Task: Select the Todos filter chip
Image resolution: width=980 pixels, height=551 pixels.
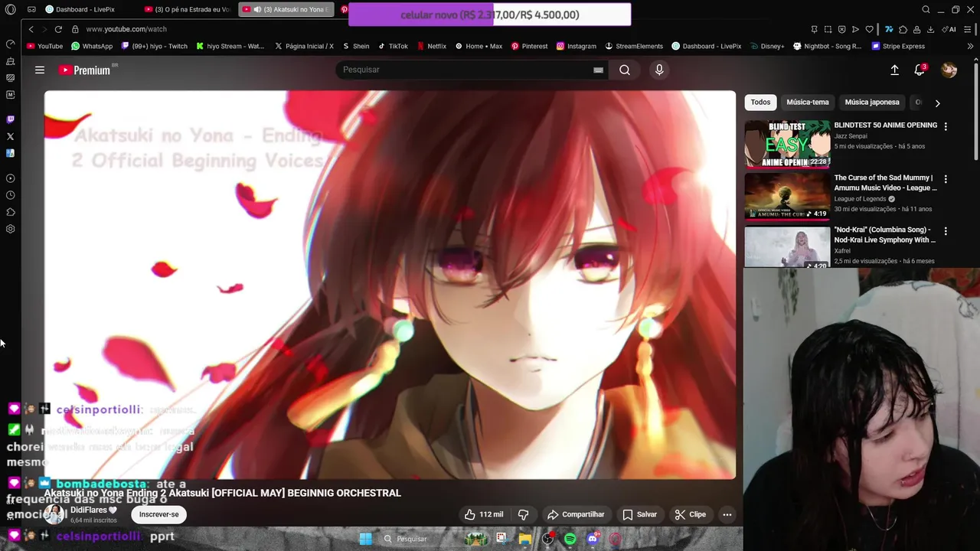Action: [x=760, y=102]
